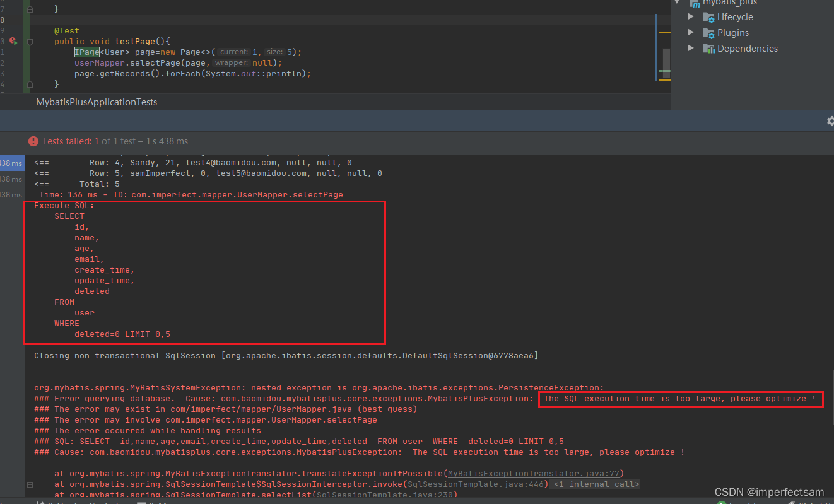Click the @Test annotation in the editor
This screenshot has height=504, width=834.
[x=67, y=30]
